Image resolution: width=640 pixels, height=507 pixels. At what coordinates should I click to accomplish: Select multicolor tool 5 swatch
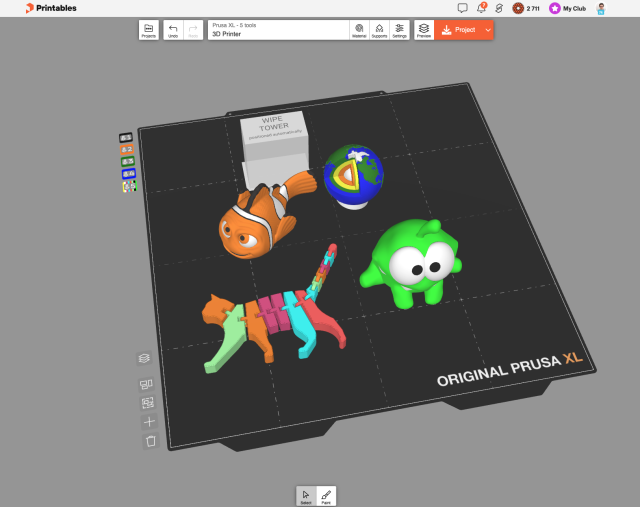[130, 186]
